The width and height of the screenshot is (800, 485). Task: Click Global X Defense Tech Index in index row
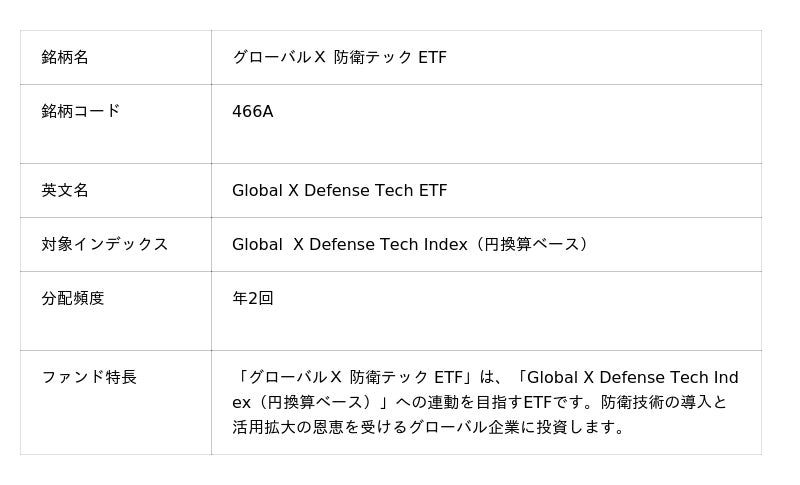tap(349, 244)
